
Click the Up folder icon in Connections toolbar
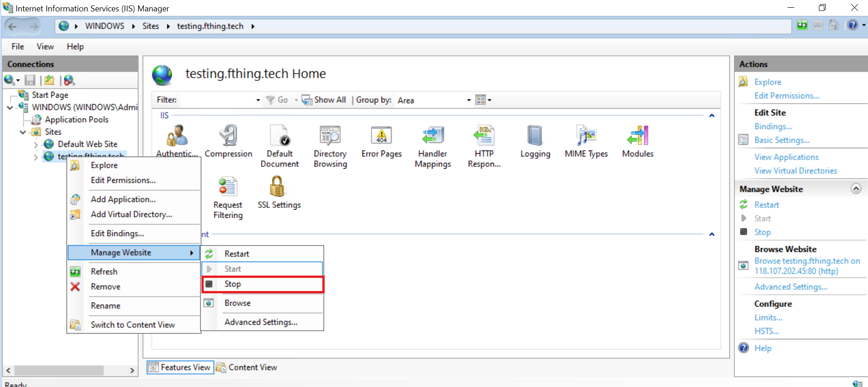coord(49,80)
